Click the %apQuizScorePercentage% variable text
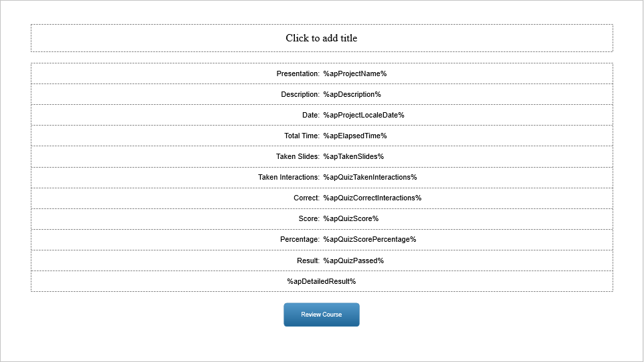This screenshot has height=362, width=644. click(x=370, y=239)
